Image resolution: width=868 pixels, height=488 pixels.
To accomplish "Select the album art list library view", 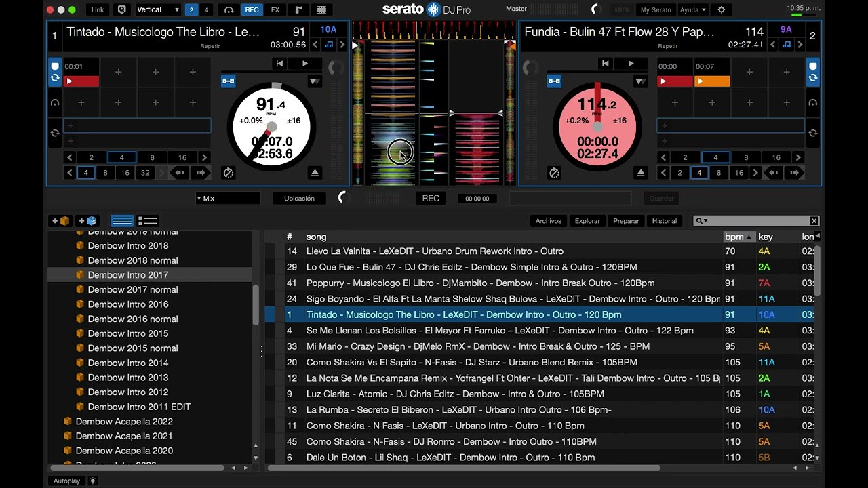I will pos(147,220).
